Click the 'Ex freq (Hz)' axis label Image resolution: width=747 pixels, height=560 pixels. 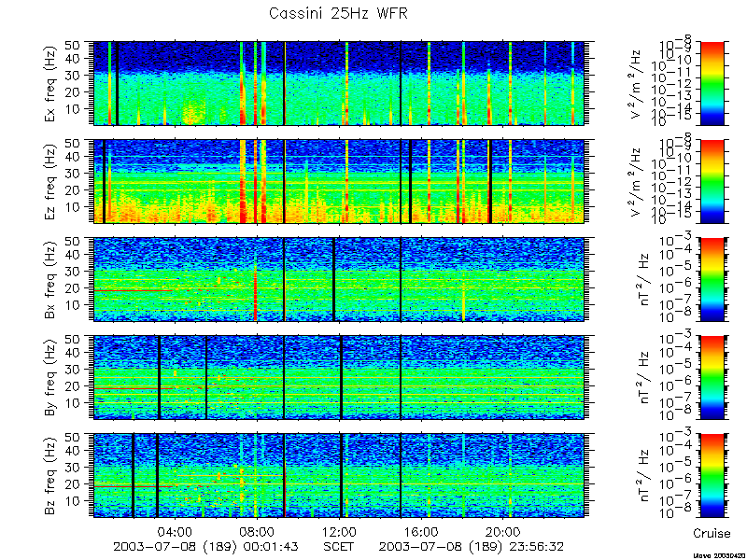[51, 84]
